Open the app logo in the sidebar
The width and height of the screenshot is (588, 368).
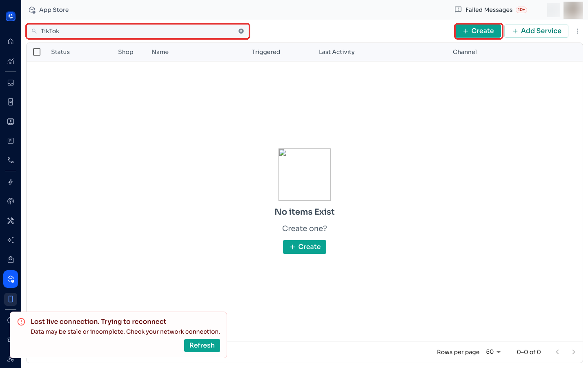tap(11, 16)
